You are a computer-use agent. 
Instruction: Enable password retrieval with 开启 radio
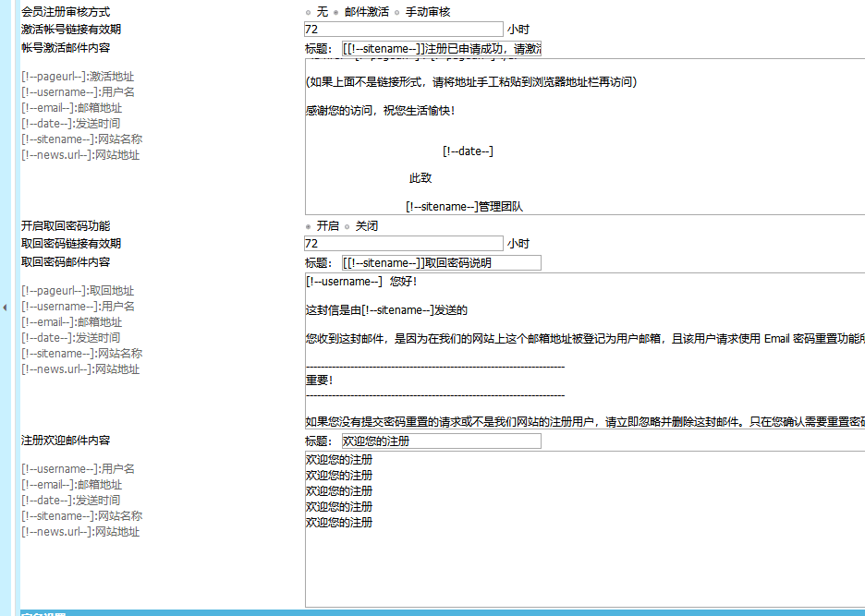point(309,226)
